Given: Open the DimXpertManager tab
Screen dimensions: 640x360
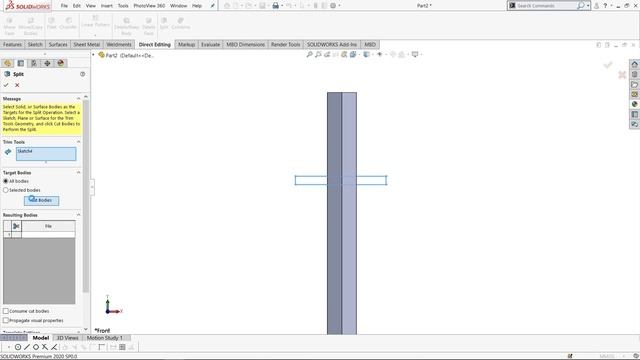Looking at the screenshot, I should point(47,63).
